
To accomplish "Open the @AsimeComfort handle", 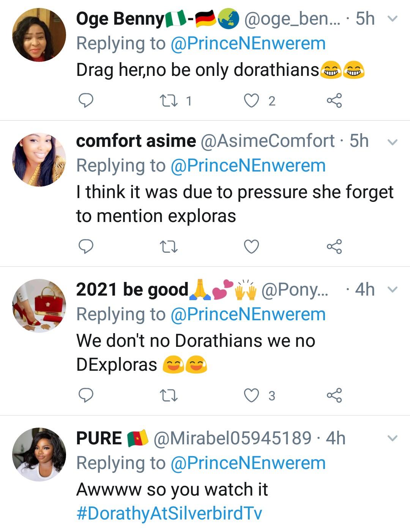I will [267, 141].
